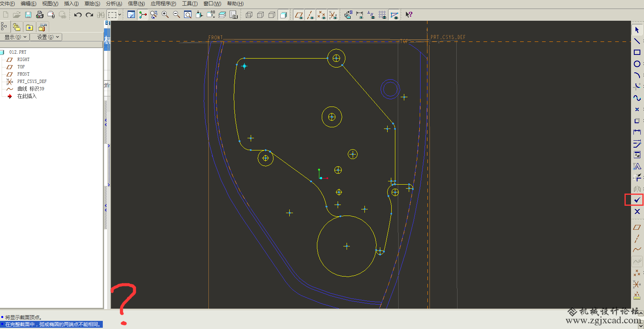Select the Use Edge offset tool
644x329 pixels.
point(637,121)
